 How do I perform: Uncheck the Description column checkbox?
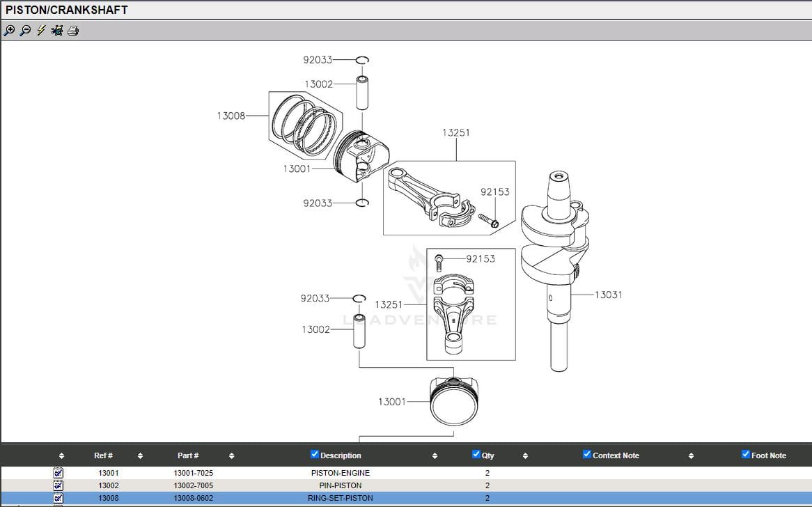pos(315,455)
